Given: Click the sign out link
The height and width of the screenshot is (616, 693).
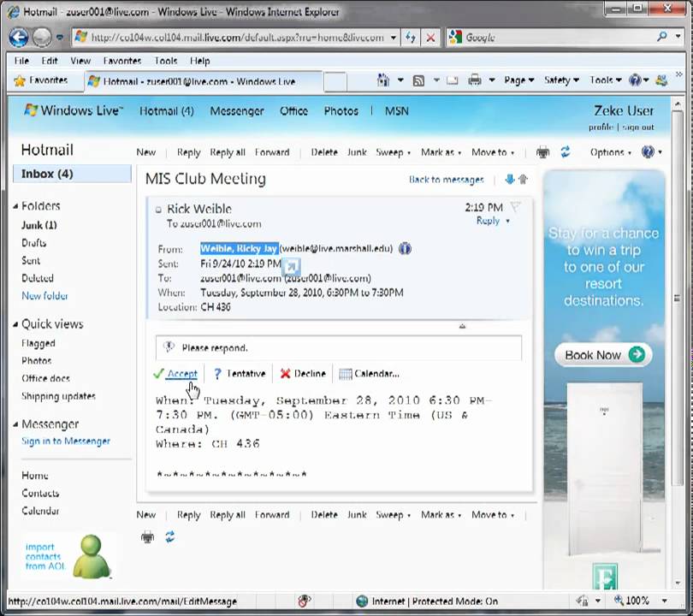Looking at the screenshot, I should click(x=638, y=127).
